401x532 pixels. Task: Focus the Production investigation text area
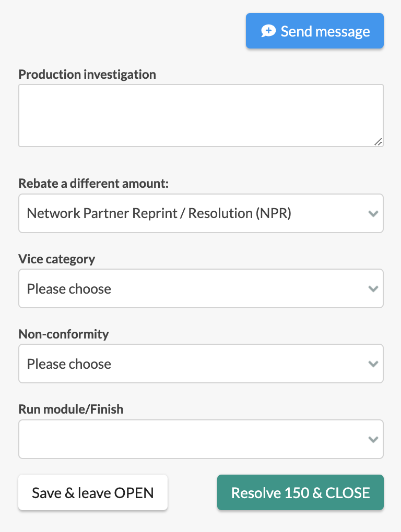(x=201, y=116)
